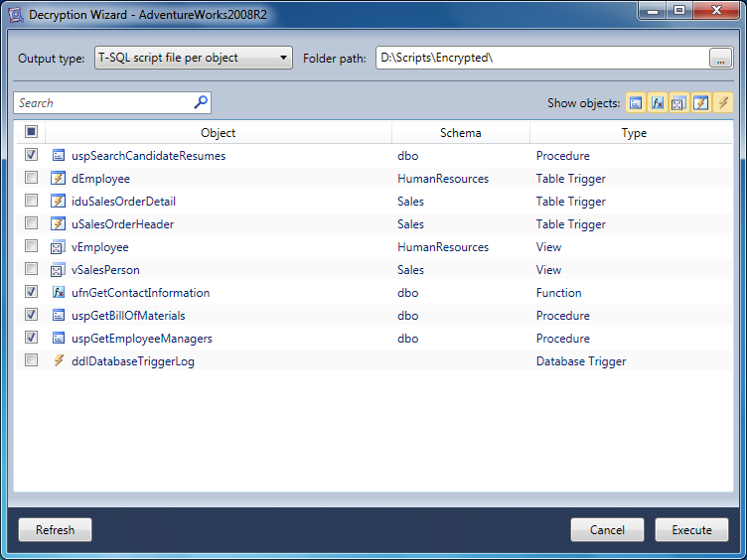The image size is (747, 560).
Task: Click the View type cell of vEmployee row
Action: (x=548, y=247)
